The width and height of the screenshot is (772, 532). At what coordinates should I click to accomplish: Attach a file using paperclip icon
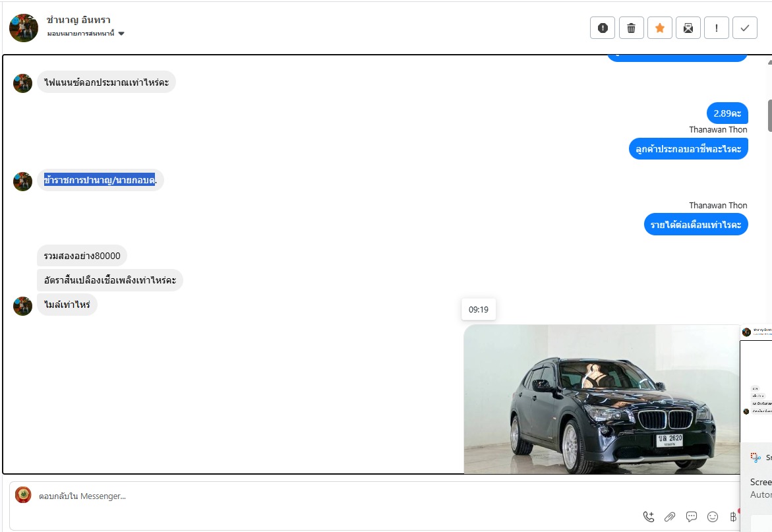[670, 516]
